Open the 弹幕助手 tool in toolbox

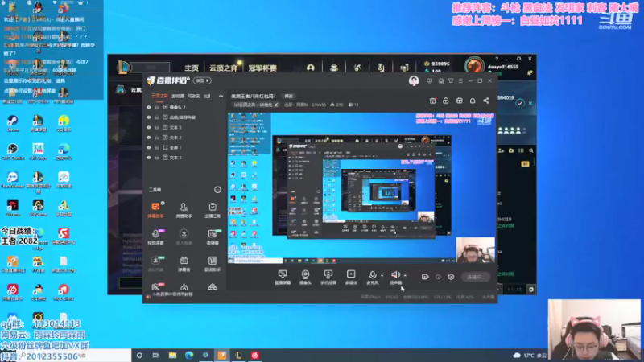point(155,209)
